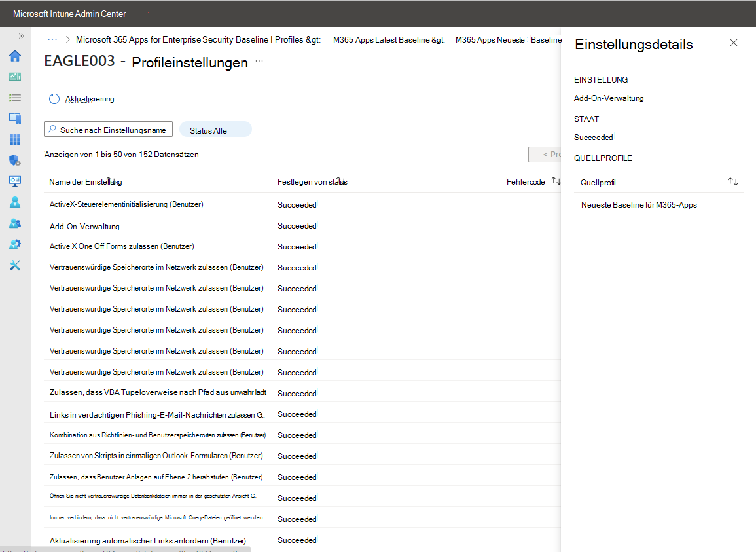Viewport: 756px width, 552px height.
Task: Select Aktualisierung automatischer Links anfordern row
Action: click(302, 540)
